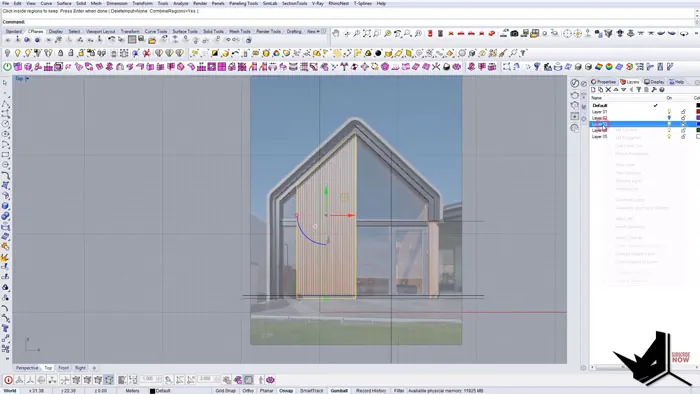Open the Top viewport title dropdown arrow
The image size is (700, 394).
[x=27, y=79]
